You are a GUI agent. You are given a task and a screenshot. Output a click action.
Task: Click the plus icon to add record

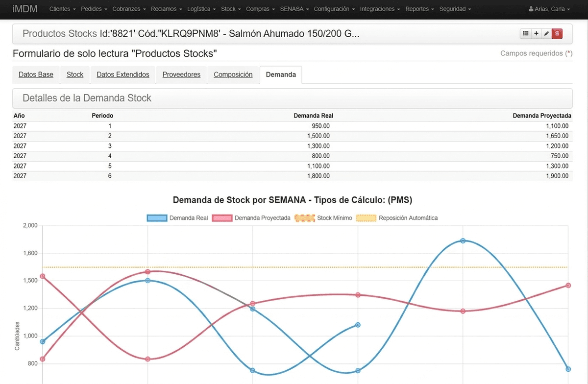point(537,34)
